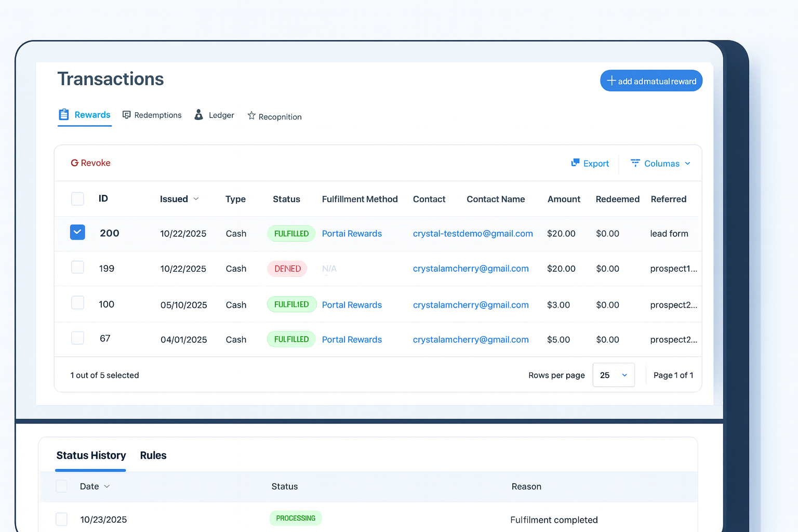Expand the Columns dropdown chevron
798x532 pixels.
(x=688, y=164)
